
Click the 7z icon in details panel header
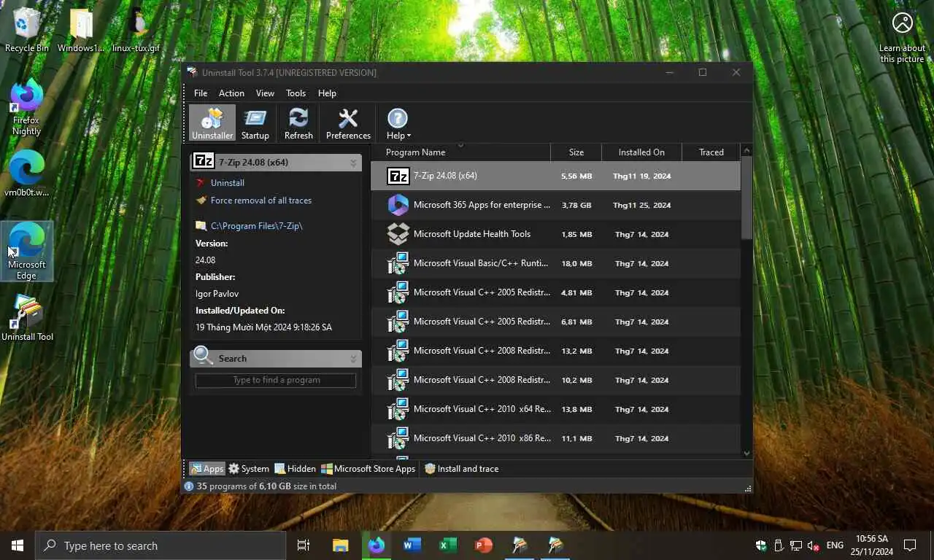[x=204, y=162]
